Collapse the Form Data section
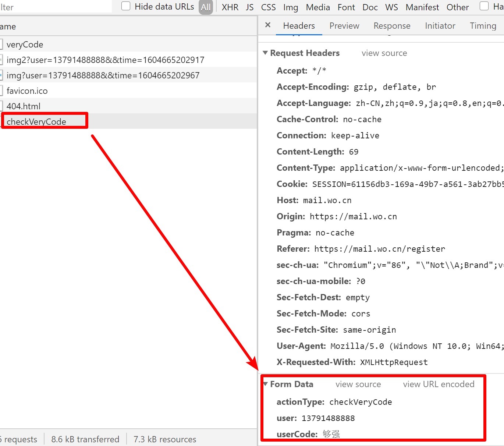 (265, 384)
